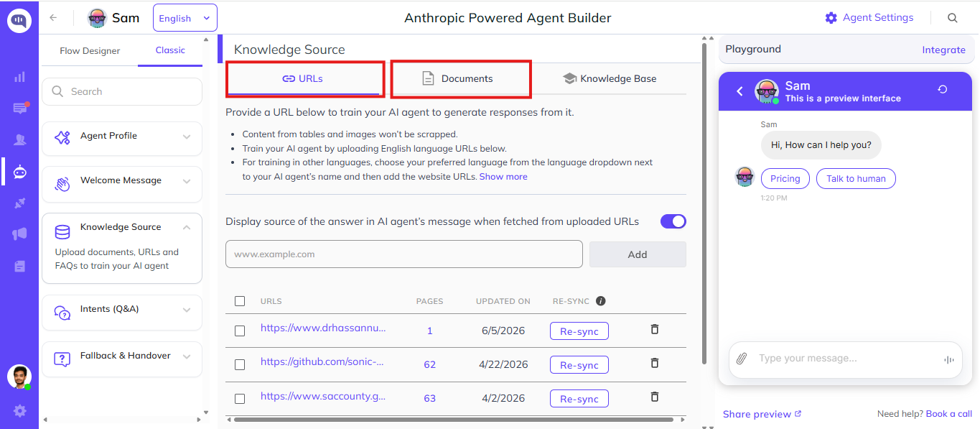980x429 pixels.
Task: Open the https://github.com/sonic link
Action: point(322,361)
